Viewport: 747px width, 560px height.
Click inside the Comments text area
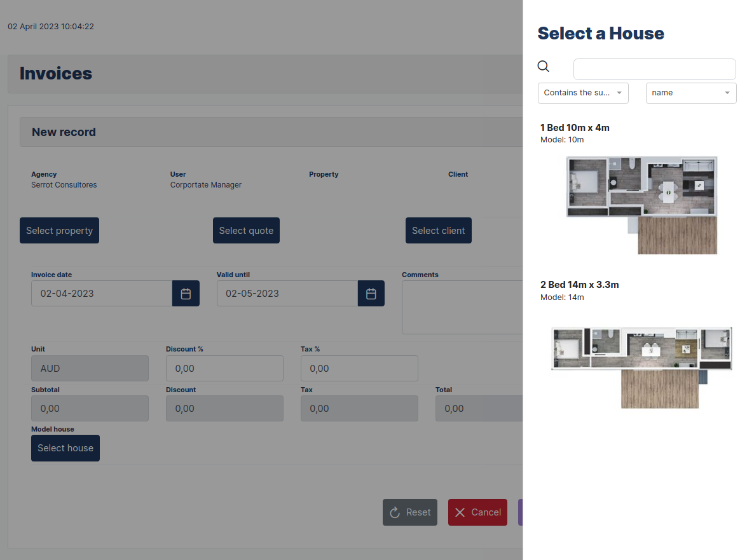463,307
